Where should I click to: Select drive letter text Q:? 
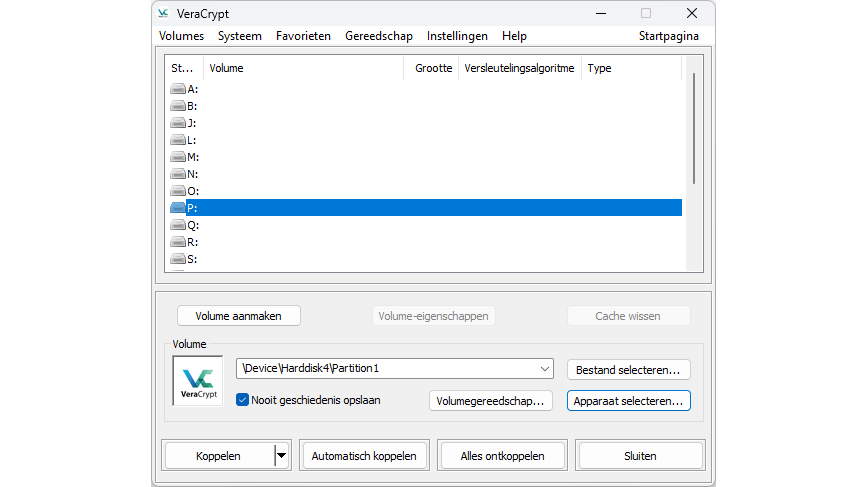[x=193, y=225]
